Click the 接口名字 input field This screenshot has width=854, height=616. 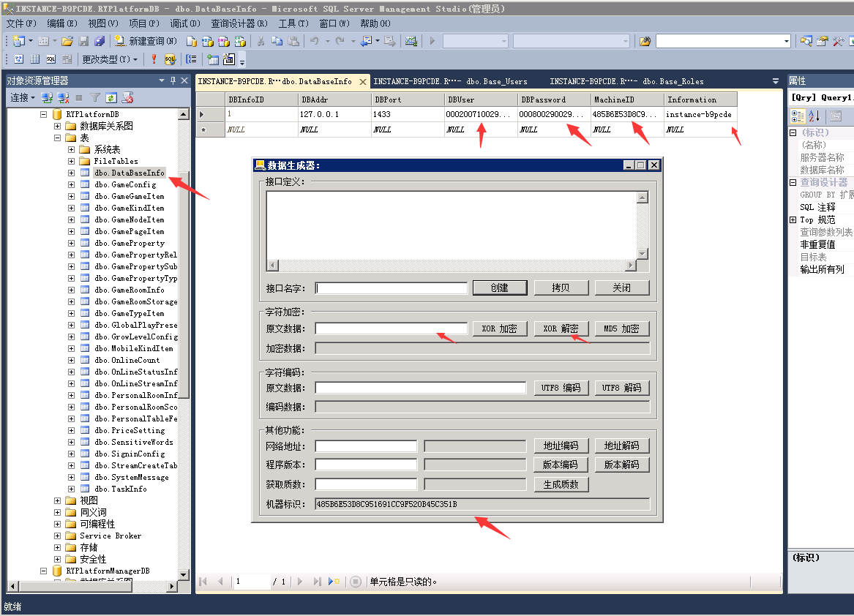click(x=391, y=288)
